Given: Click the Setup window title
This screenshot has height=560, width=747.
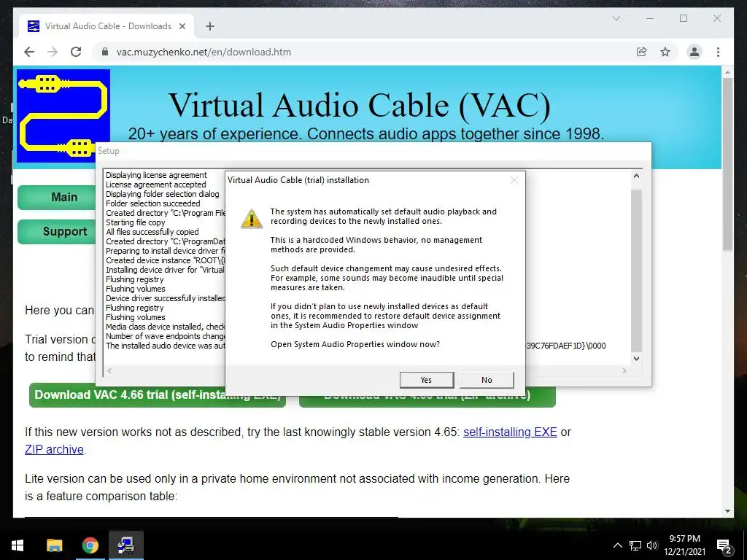Looking at the screenshot, I should 108,151.
